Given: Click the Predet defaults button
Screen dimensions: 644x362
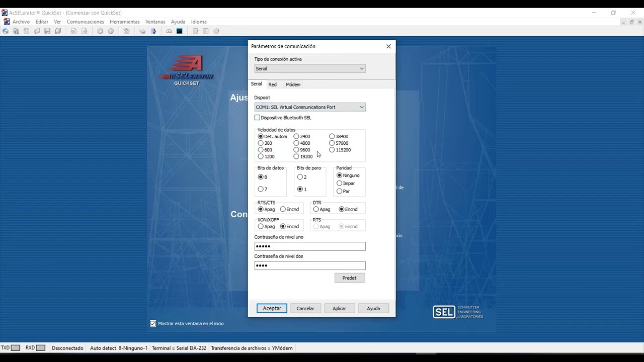Looking at the screenshot, I should 350,278.
